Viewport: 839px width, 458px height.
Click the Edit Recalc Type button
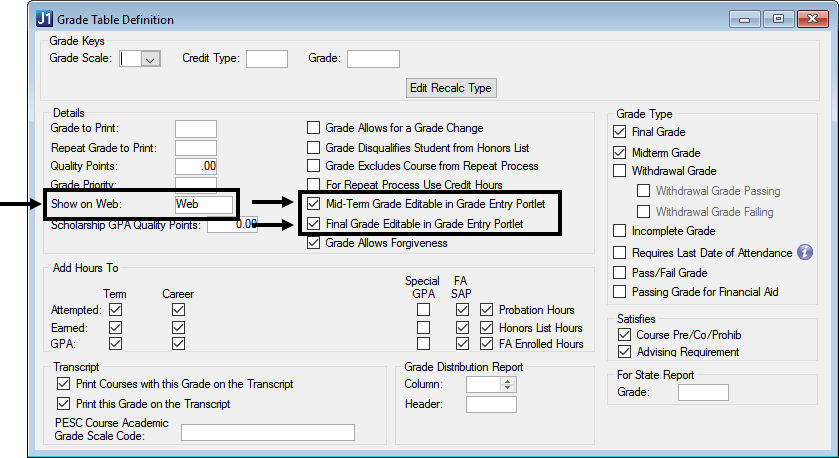pos(451,88)
